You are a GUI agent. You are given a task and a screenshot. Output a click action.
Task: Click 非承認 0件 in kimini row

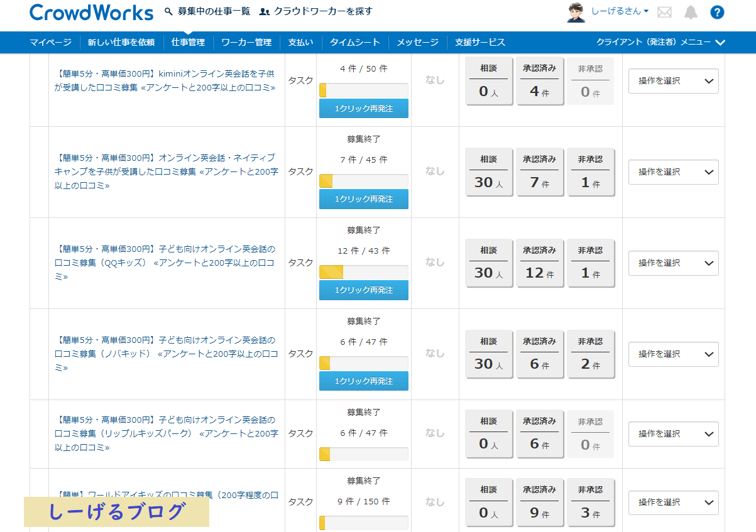click(590, 80)
